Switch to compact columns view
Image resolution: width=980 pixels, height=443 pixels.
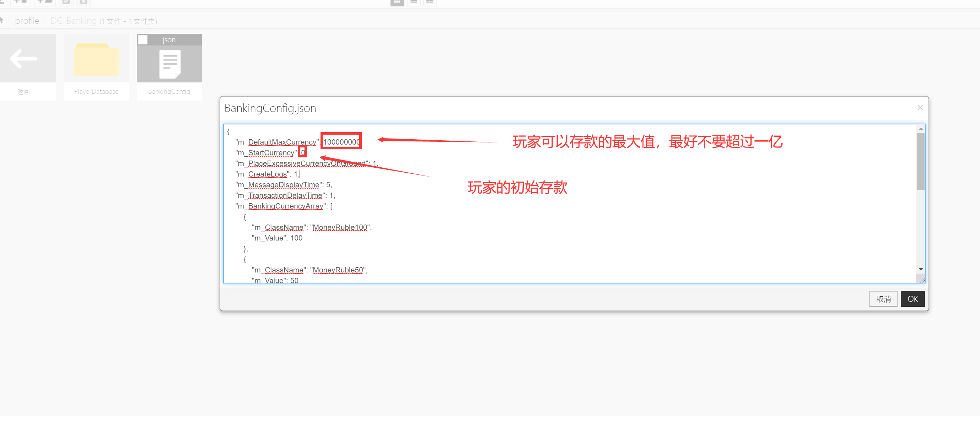[430, 2]
